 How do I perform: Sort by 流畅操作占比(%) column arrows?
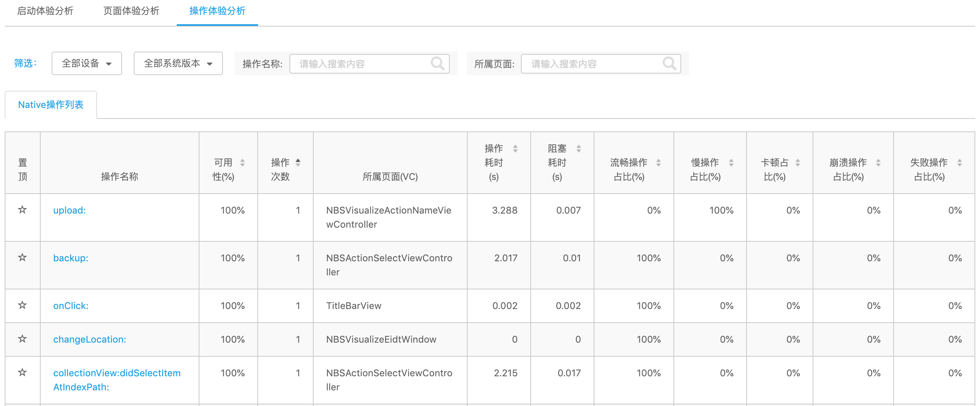[659, 163]
